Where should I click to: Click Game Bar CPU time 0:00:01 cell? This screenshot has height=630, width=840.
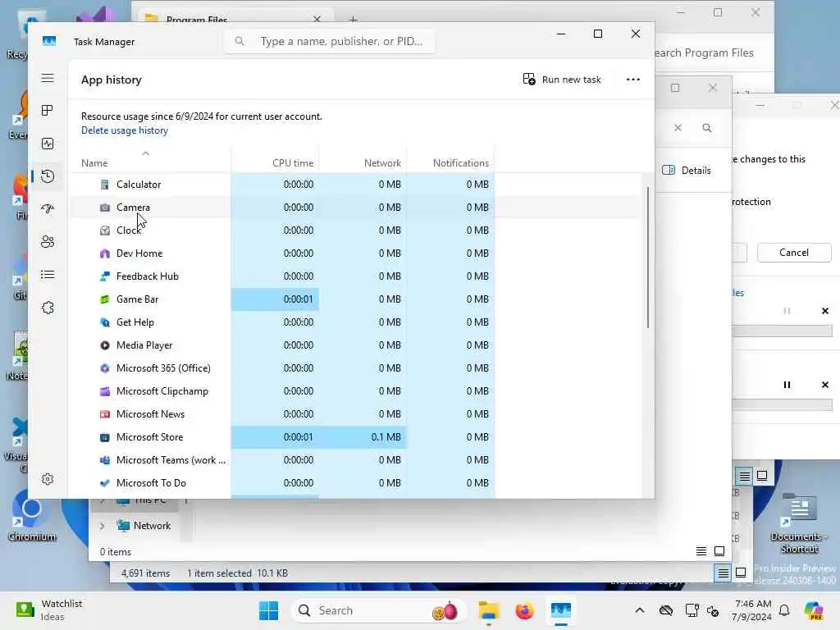click(x=275, y=299)
